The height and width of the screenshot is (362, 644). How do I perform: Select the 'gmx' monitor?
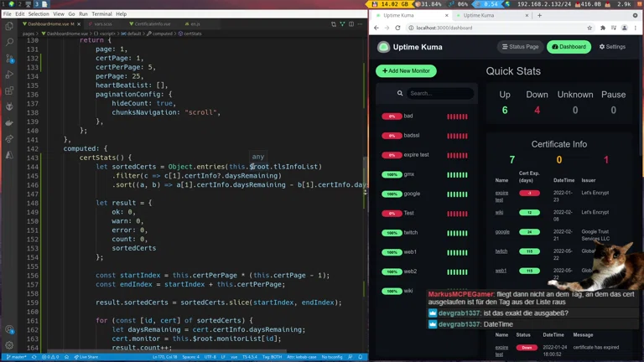[424, 174]
